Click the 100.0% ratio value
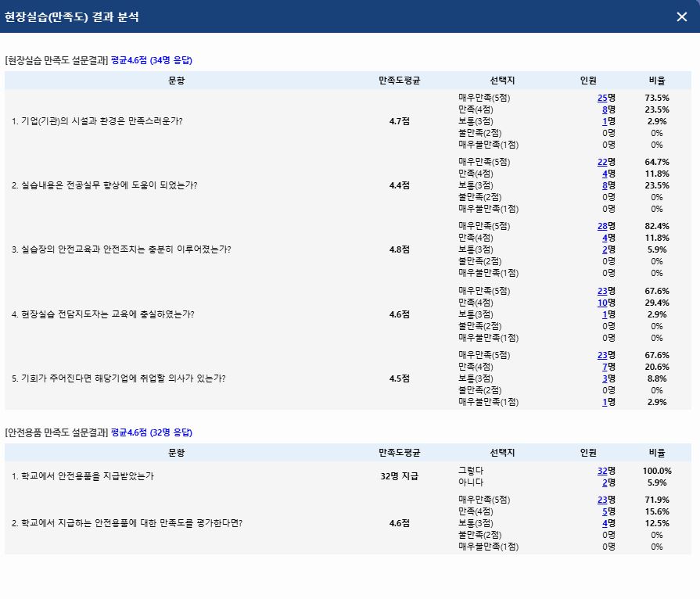Image resolution: width=700 pixels, height=599 pixels. 657,471
